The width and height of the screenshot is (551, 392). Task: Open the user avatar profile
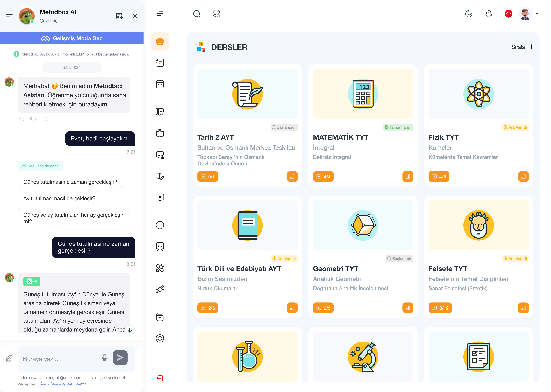525,14
